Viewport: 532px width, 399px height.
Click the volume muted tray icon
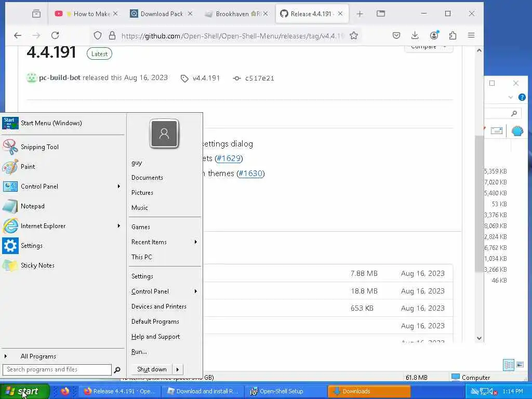(493, 392)
